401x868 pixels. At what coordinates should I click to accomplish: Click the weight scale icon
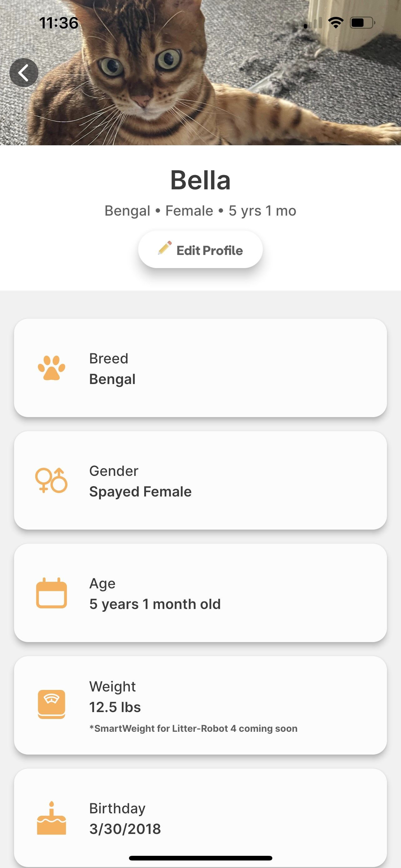[52, 705]
